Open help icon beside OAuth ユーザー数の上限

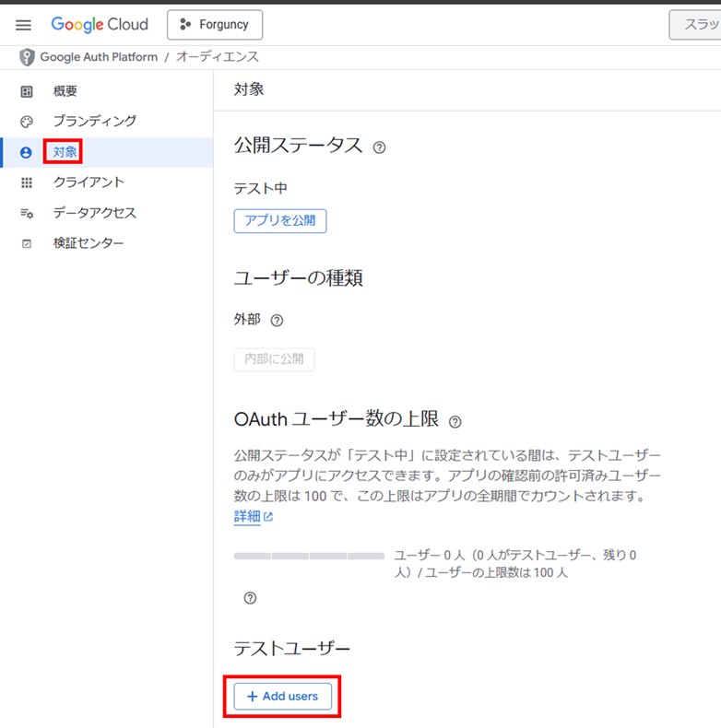click(455, 421)
